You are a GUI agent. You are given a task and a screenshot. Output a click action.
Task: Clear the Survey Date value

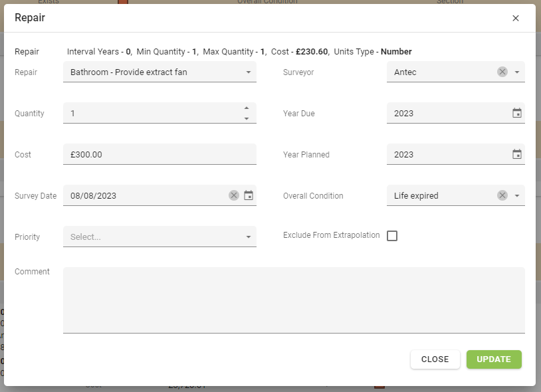pyautogui.click(x=234, y=195)
